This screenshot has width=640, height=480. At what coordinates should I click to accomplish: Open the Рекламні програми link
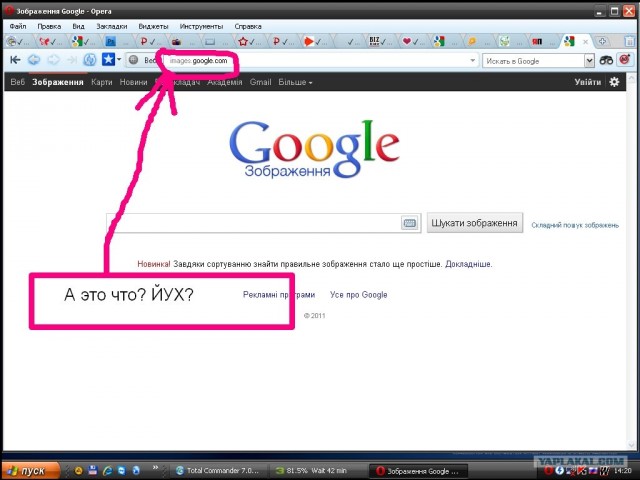pos(279,295)
